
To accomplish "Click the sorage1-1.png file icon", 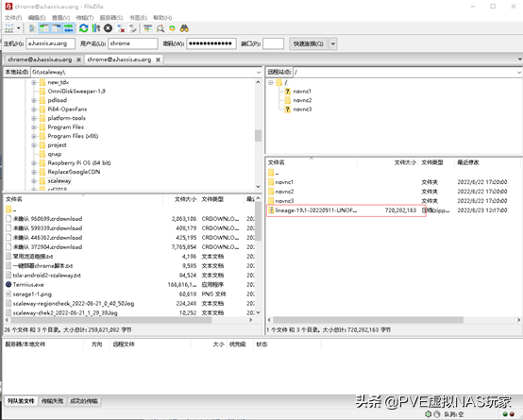I will (8, 294).
